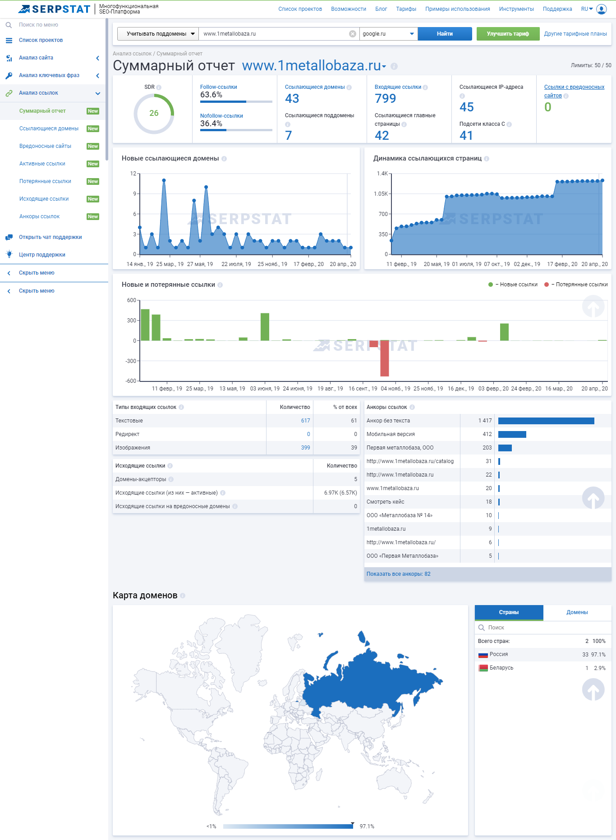Click the support center lightbulb icon
The width and height of the screenshot is (616, 840).
(9, 254)
